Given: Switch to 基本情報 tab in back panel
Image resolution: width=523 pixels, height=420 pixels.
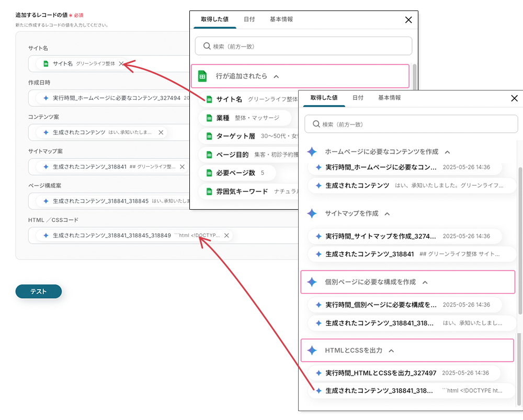Looking at the screenshot, I should [281, 19].
